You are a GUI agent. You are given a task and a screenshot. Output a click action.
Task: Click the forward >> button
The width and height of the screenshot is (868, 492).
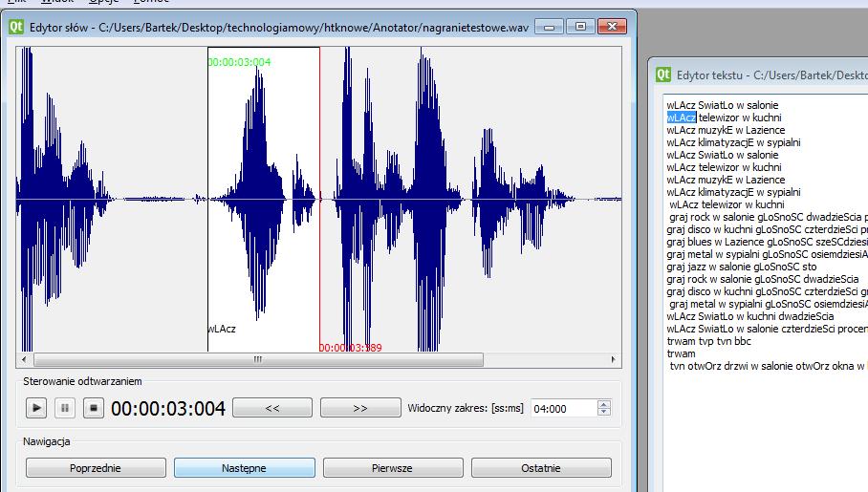[x=360, y=409]
